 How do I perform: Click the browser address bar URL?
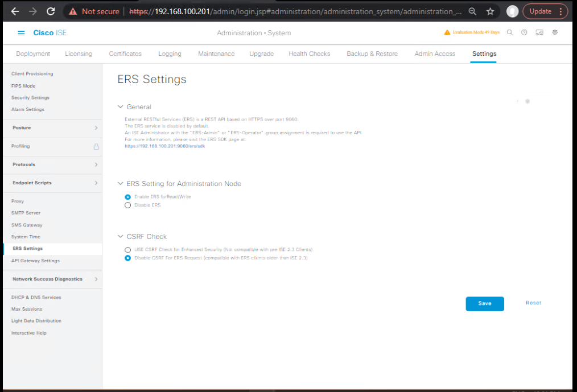click(x=295, y=11)
